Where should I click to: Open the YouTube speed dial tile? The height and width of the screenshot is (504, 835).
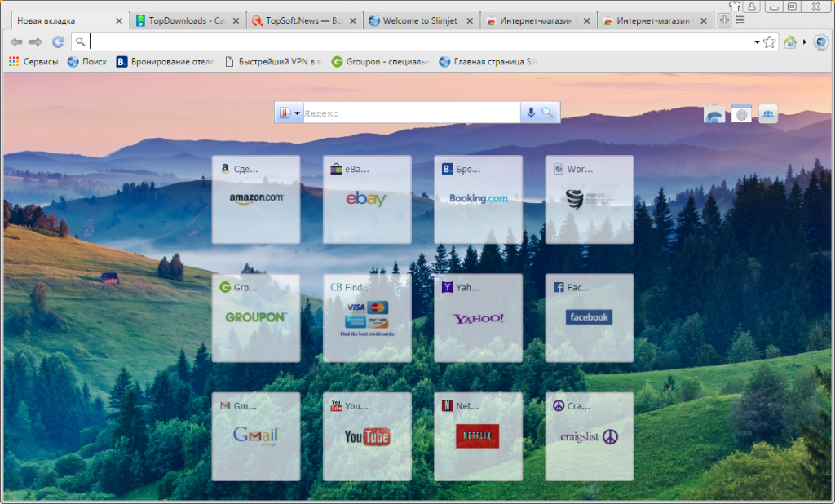[367, 436]
